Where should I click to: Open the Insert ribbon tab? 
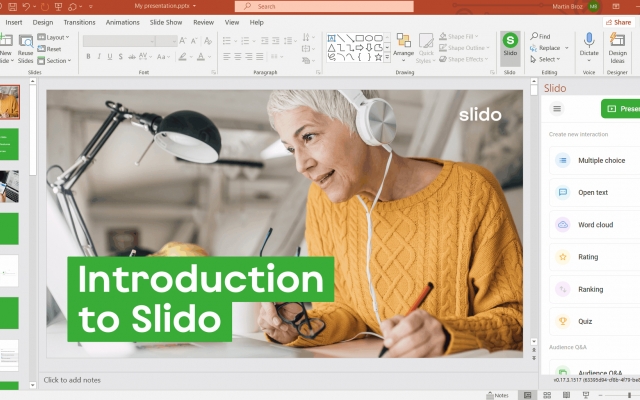point(14,22)
